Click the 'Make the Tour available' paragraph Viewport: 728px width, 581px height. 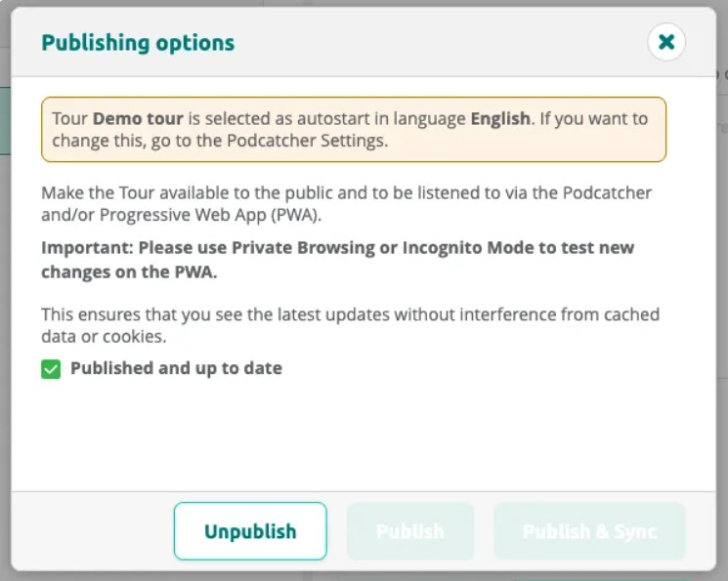(346, 204)
